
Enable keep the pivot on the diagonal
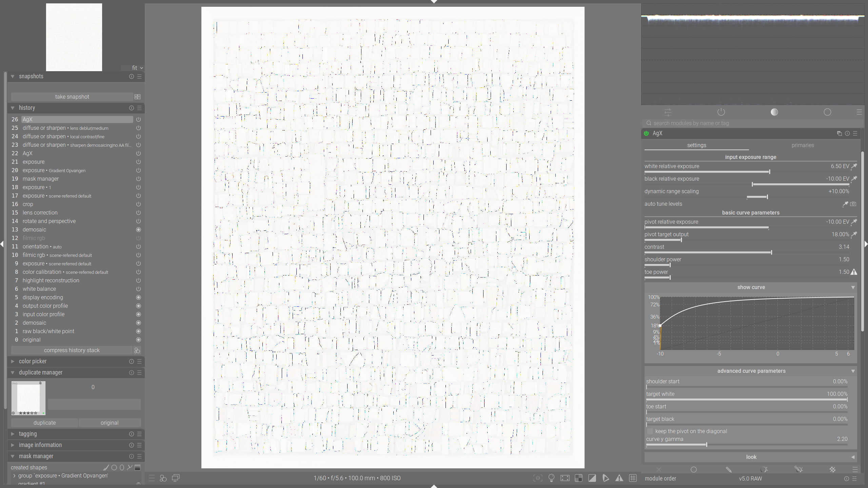[x=650, y=431]
